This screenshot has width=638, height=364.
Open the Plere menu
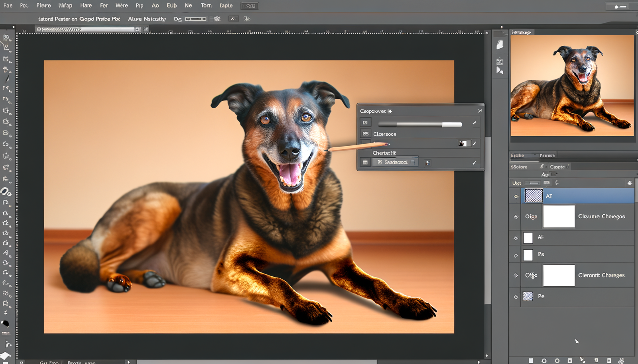pyautogui.click(x=43, y=6)
